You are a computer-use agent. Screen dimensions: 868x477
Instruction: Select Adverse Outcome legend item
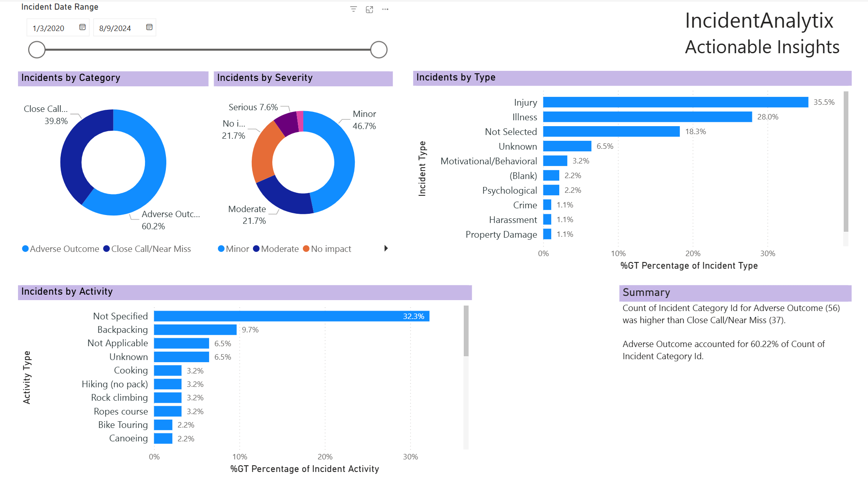(61, 249)
